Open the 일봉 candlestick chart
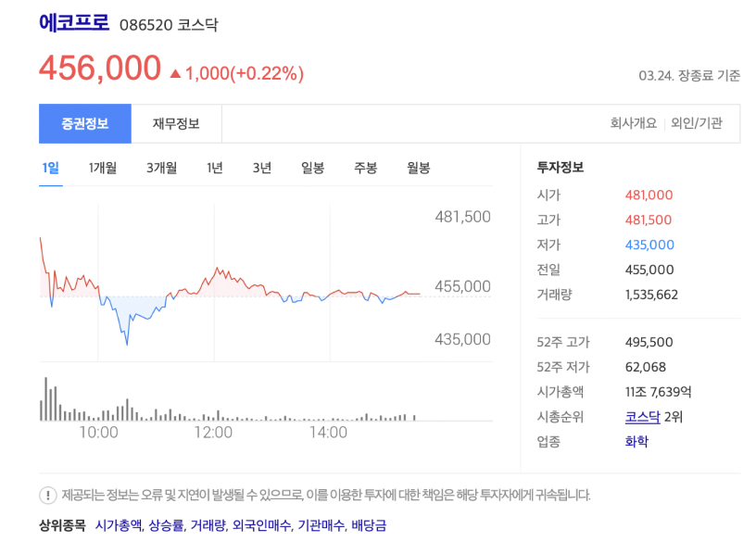The image size is (756, 554). (312, 167)
